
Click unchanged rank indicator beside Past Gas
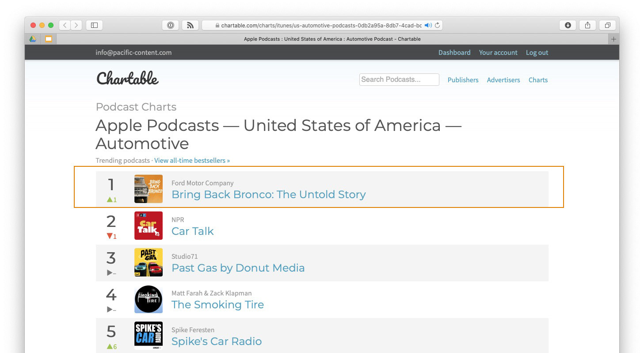point(111,273)
